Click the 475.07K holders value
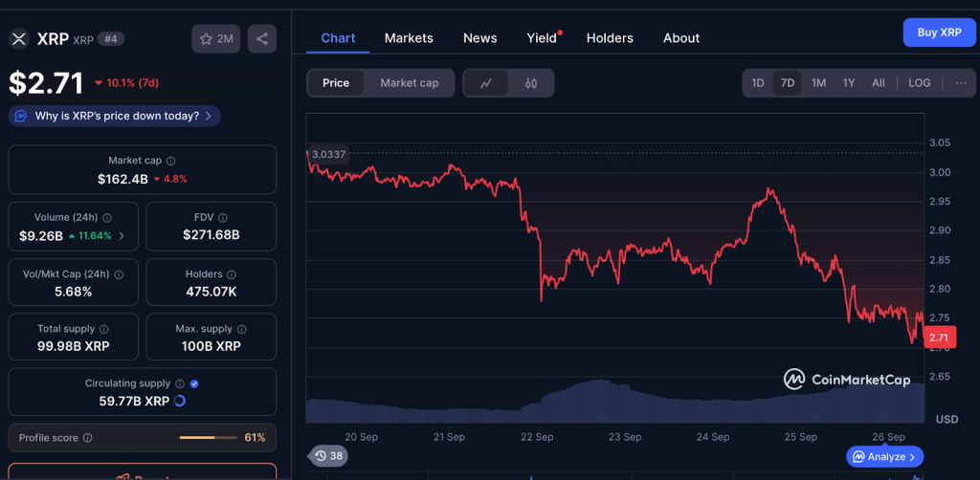The image size is (980, 480). 212,292
